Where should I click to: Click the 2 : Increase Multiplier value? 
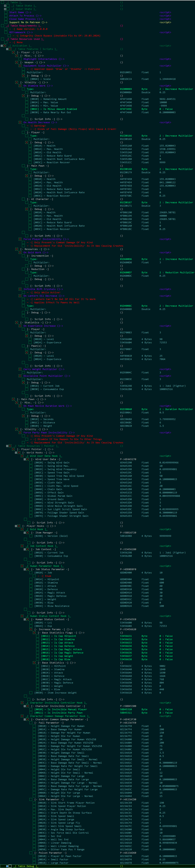(x=176, y=259)
